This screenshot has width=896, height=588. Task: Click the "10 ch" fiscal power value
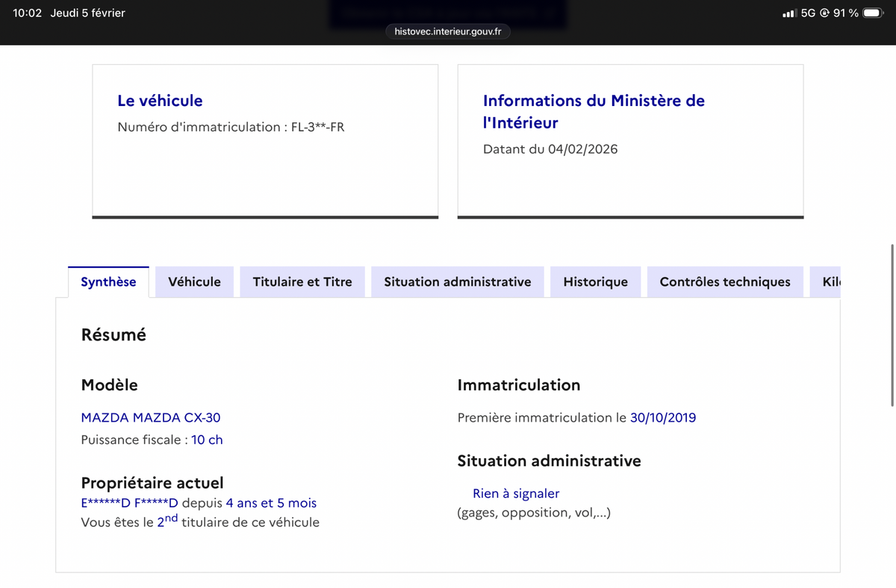207,440
